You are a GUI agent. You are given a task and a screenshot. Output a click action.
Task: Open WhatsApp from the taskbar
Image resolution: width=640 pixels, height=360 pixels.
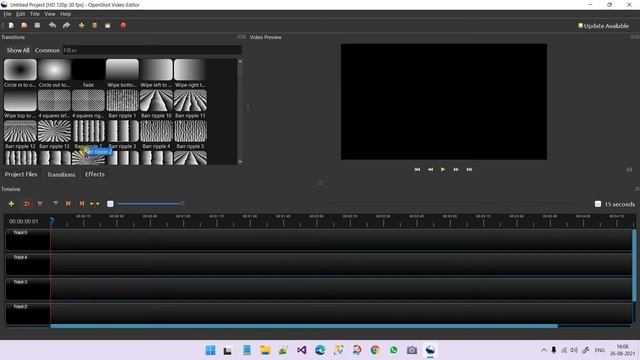[393, 350]
